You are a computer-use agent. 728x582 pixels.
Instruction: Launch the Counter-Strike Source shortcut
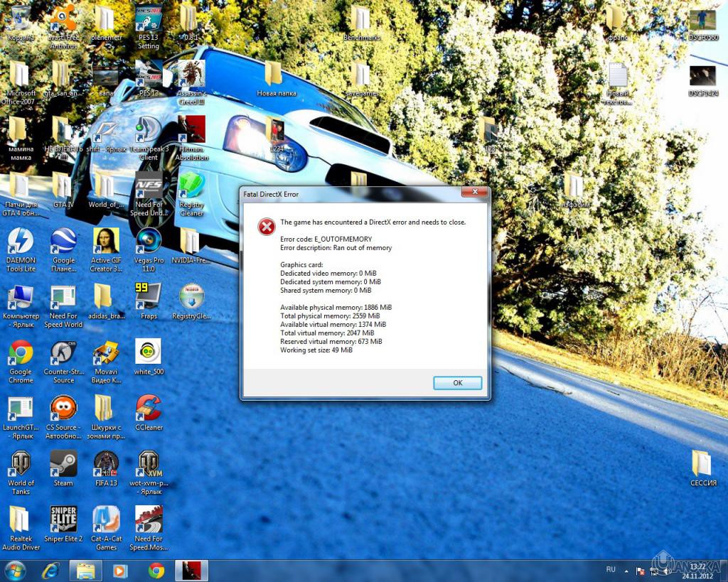63,361
